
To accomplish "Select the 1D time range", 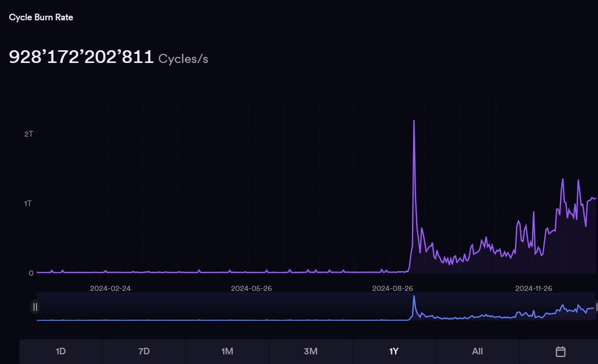I will coord(60,351).
